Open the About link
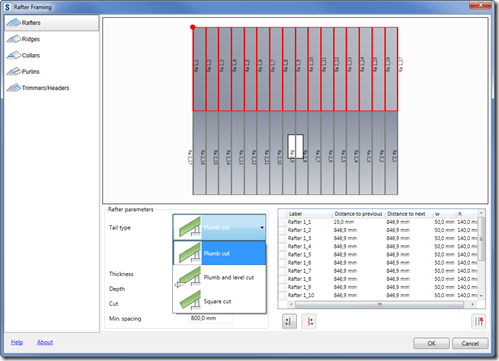The image size is (499, 361). [45, 342]
